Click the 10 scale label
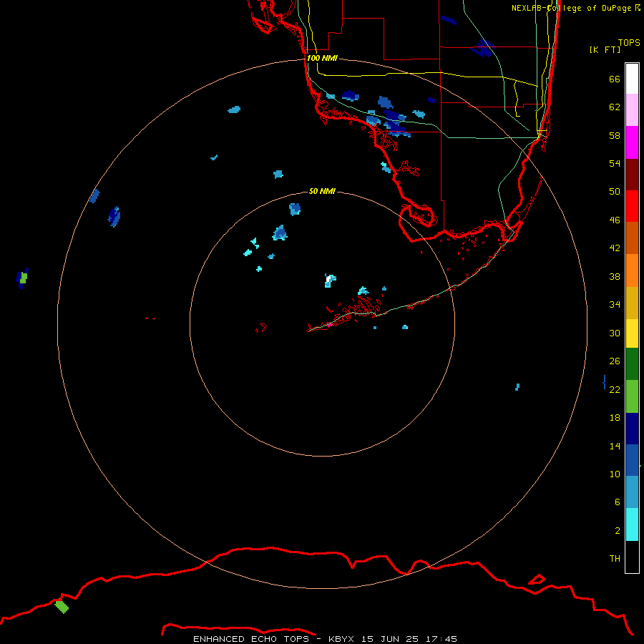Image resolution: width=644 pixels, height=644 pixels. [615, 474]
